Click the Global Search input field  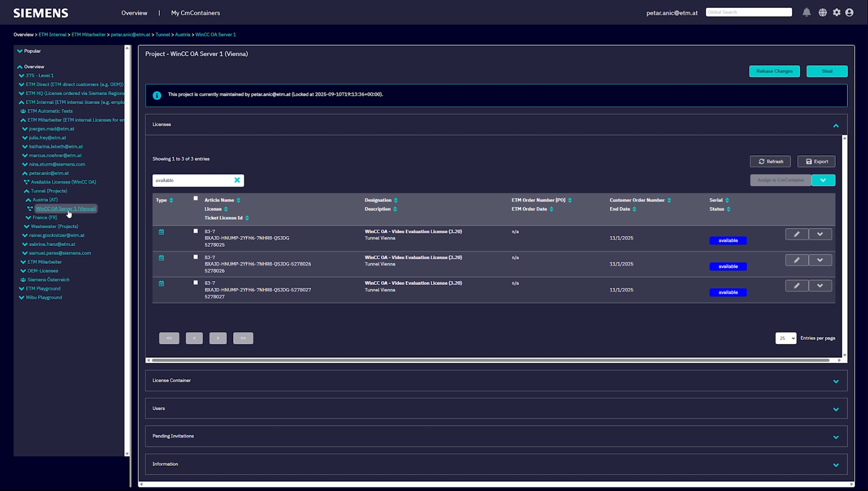click(x=749, y=12)
